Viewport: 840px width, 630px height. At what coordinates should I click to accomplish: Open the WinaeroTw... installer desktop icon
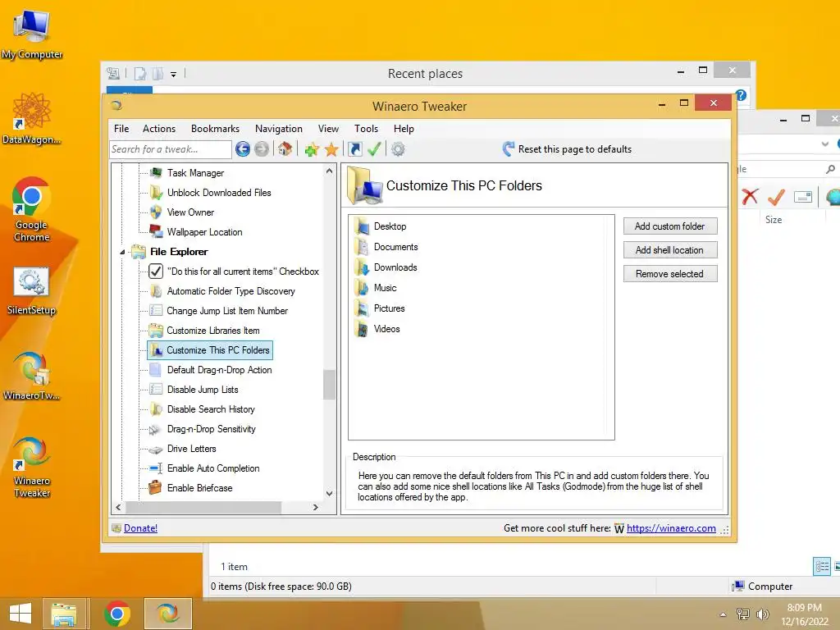click(x=32, y=375)
